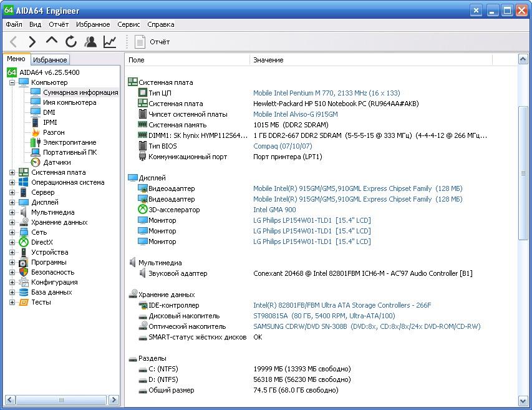Go up one level with Up arrow

52,41
